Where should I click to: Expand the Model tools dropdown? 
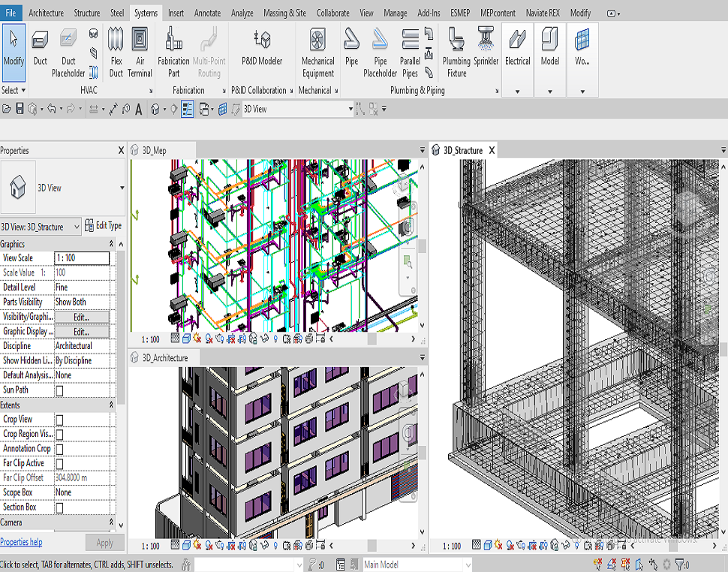550,92
